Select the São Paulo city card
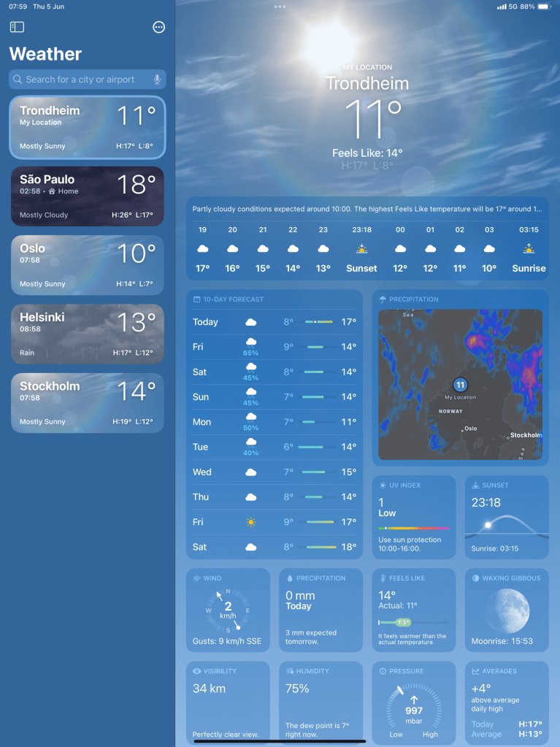560x747 pixels. tap(87, 196)
